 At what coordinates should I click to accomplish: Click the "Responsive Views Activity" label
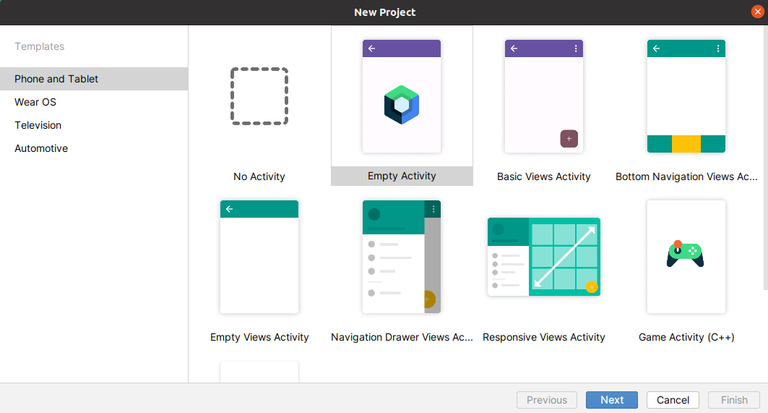pos(544,337)
